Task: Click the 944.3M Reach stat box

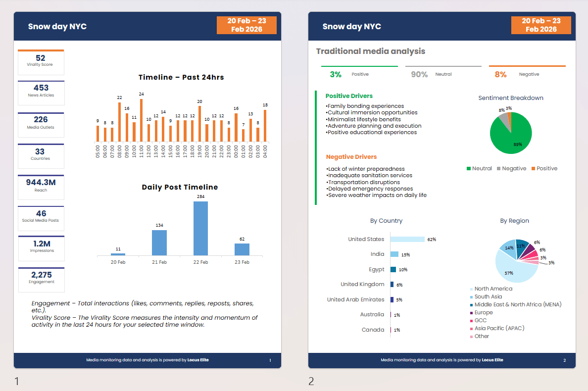Action: tap(41, 187)
